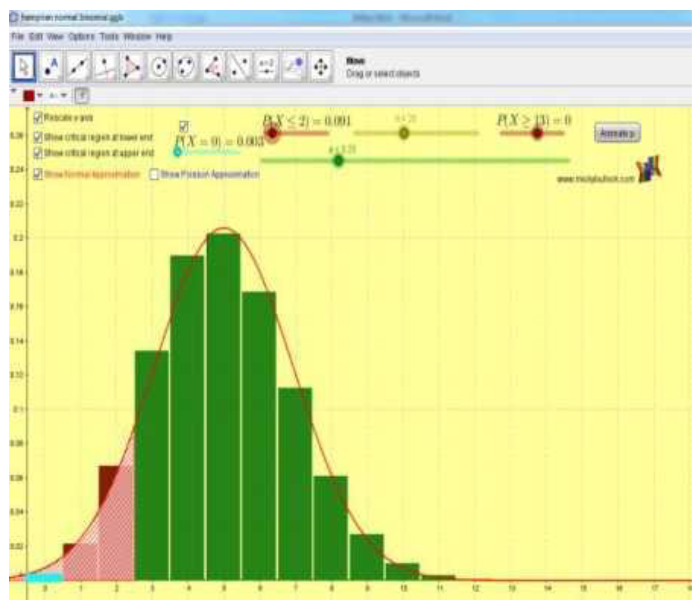Activate the Move Graphics View tool
The height and width of the screenshot is (612, 700).
pos(320,68)
